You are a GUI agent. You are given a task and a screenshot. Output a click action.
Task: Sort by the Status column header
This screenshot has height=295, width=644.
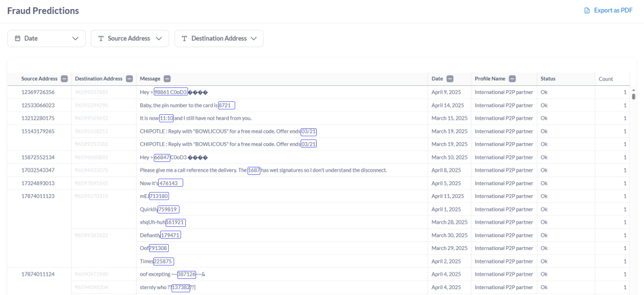pyautogui.click(x=548, y=79)
